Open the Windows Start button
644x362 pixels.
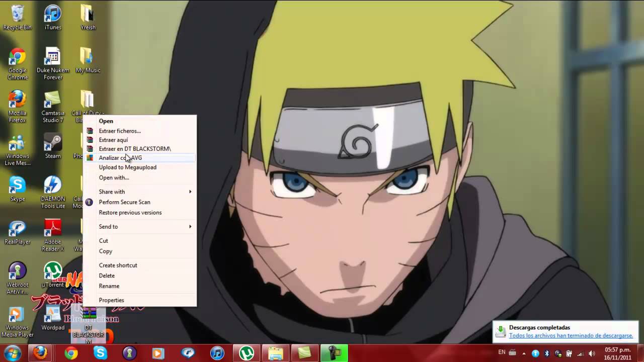pos(12,353)
